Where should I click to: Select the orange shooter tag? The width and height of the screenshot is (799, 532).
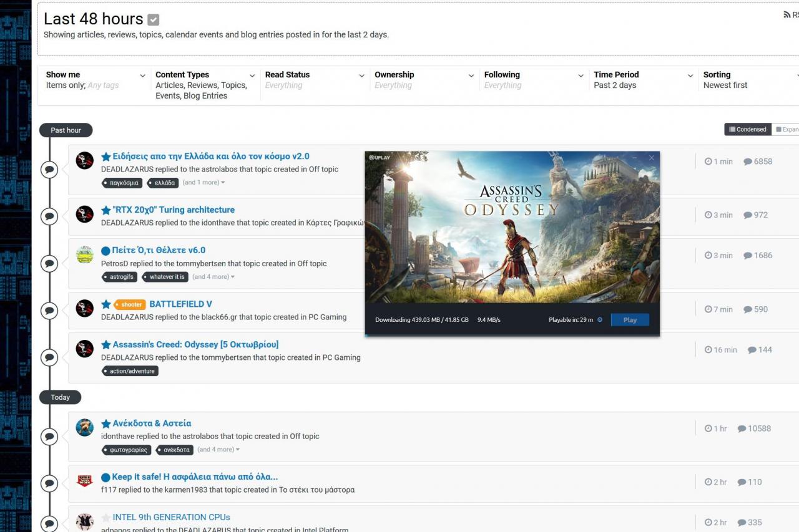(x=129, y=304)
